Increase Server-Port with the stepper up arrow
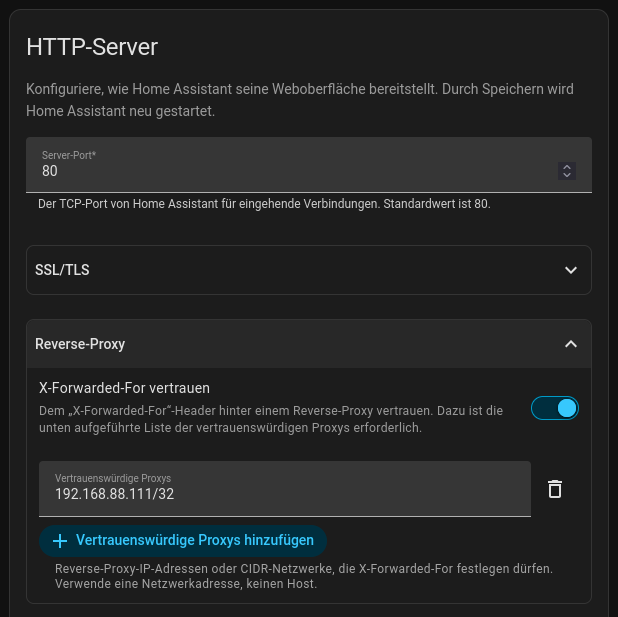The width and height of the screenshot is (618, 617). pyautogui.click(x=567, y=167)
